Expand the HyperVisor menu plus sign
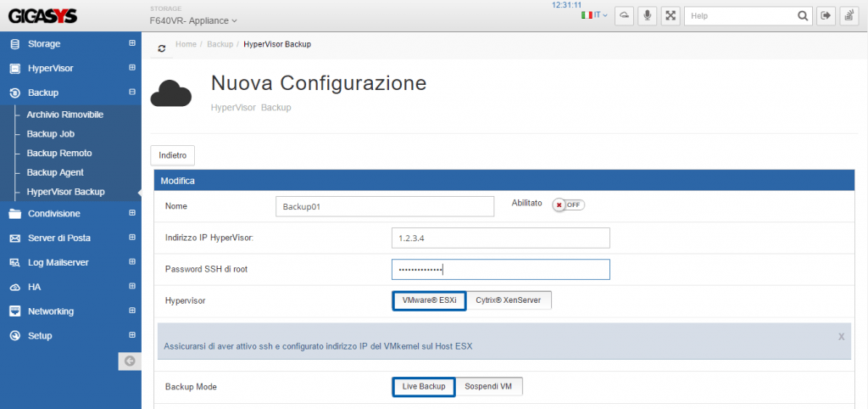868x409 pixels. (x=131, y=68)
